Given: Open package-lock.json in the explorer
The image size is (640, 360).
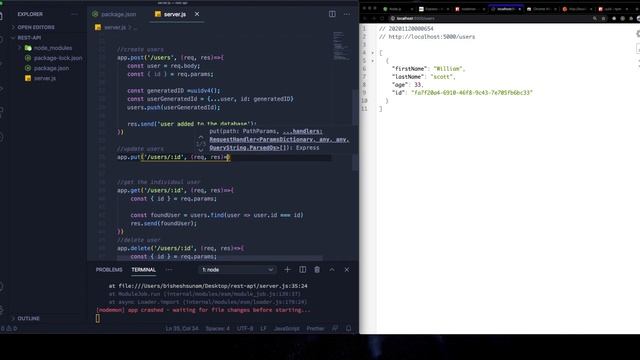Looking at the screenshot, I should click(x=58, y=58).
